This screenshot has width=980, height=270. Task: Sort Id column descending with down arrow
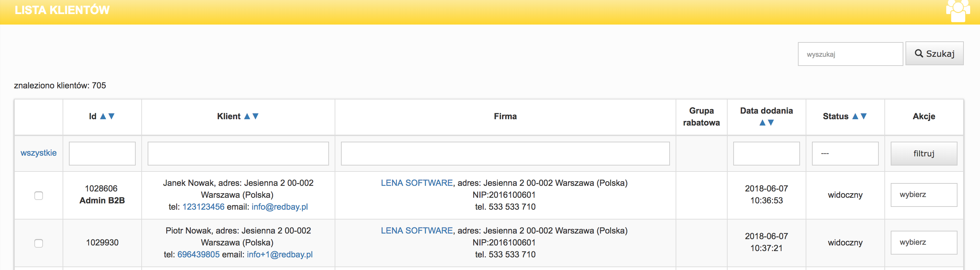click(x=111, y=116)
